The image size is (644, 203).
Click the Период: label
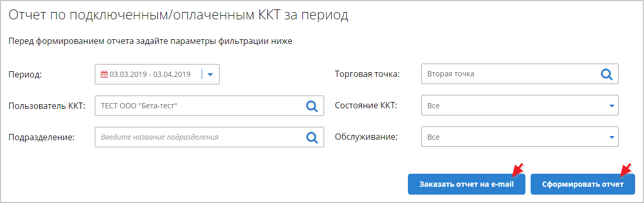click(25, 75)
